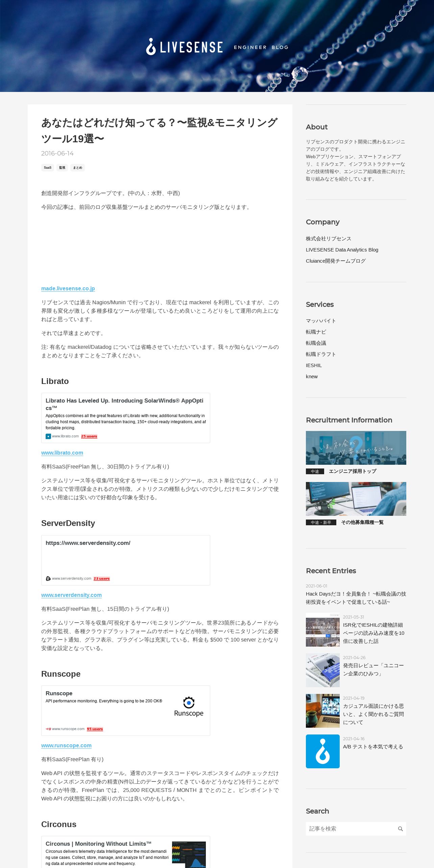
Task: Open the Runscope embed card title
Action: [59, 693]
